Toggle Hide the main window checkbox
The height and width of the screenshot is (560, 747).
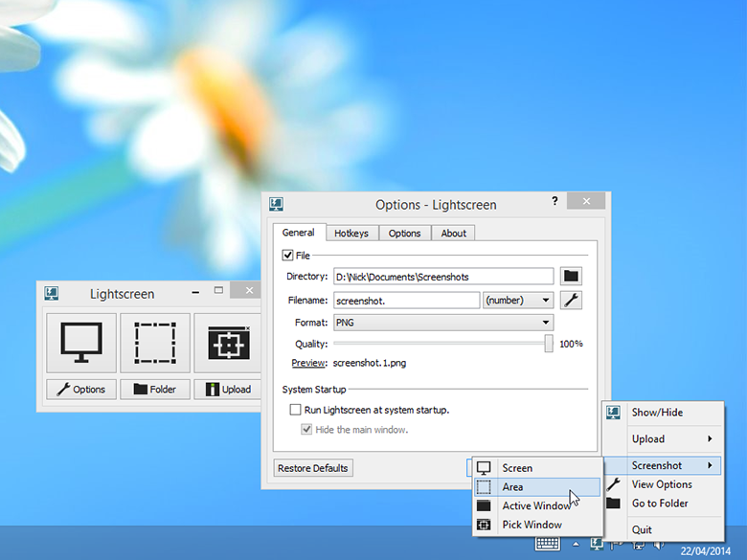307,430
